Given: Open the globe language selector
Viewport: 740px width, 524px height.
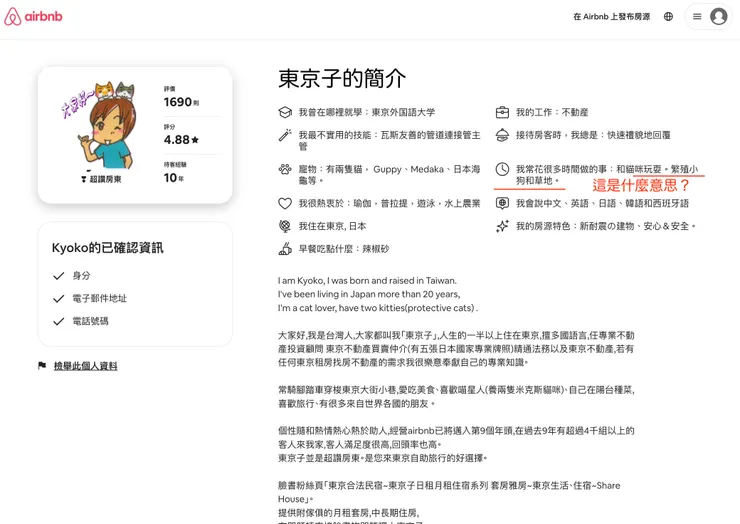Looking at the screenshot, I should point(668,17).
